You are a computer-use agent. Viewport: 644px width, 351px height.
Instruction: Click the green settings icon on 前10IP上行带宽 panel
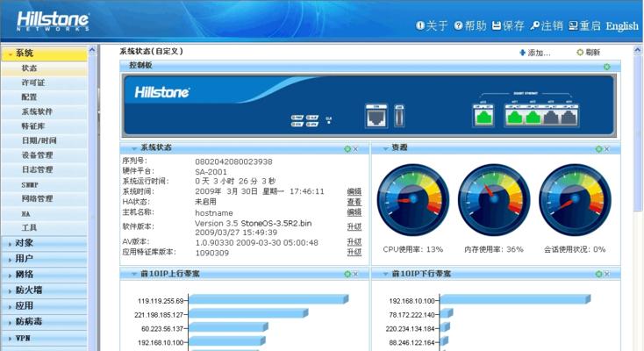[347, 274]
